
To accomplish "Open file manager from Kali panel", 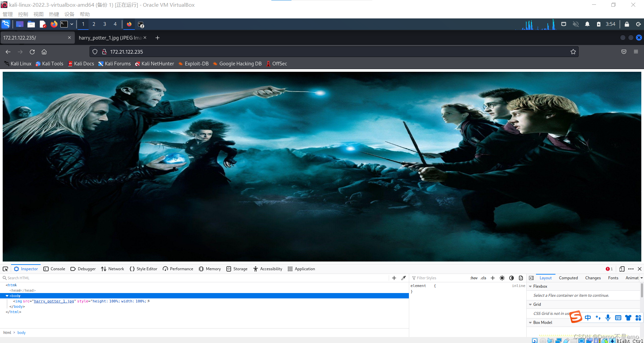I will (x=31, y=24).
